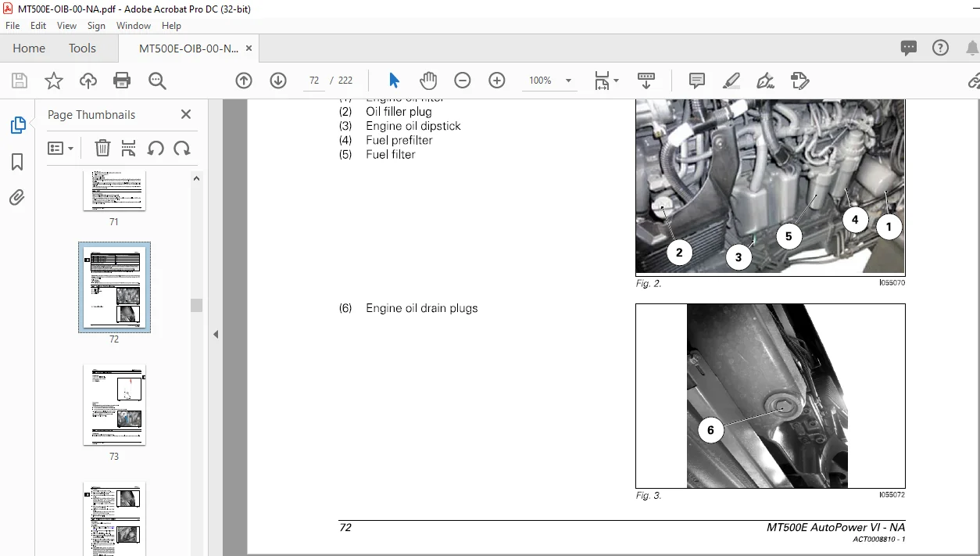This screenshot has width=980, height=556.
Task: Open the Edit menu
Action: pos(38,26)
